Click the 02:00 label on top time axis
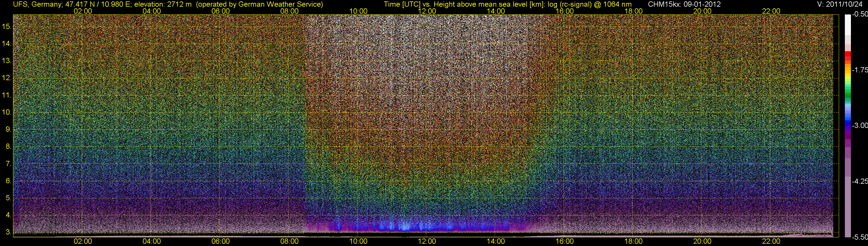Screen dimensions: 868x246 [83, 11]
